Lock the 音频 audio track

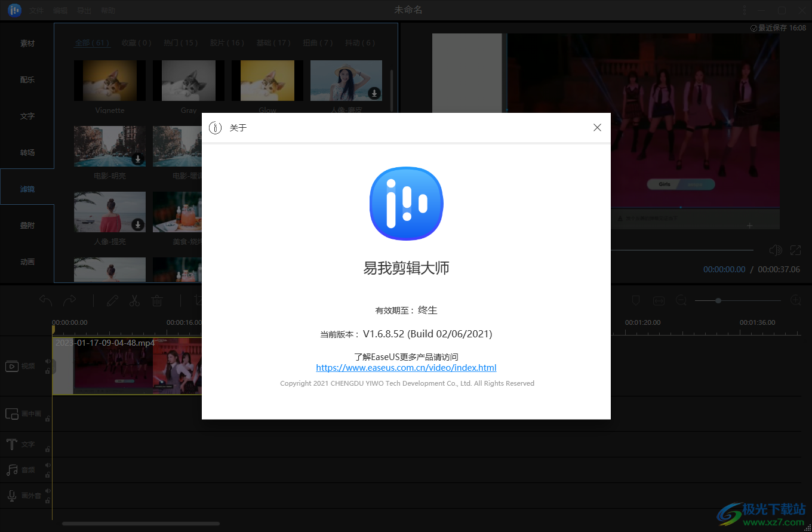pos(48,475)
